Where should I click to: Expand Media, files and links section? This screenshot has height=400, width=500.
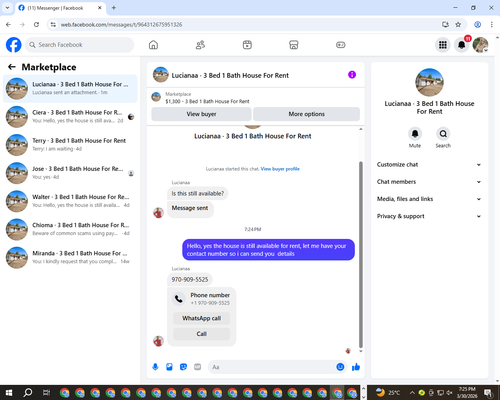[x=429, y=199]
